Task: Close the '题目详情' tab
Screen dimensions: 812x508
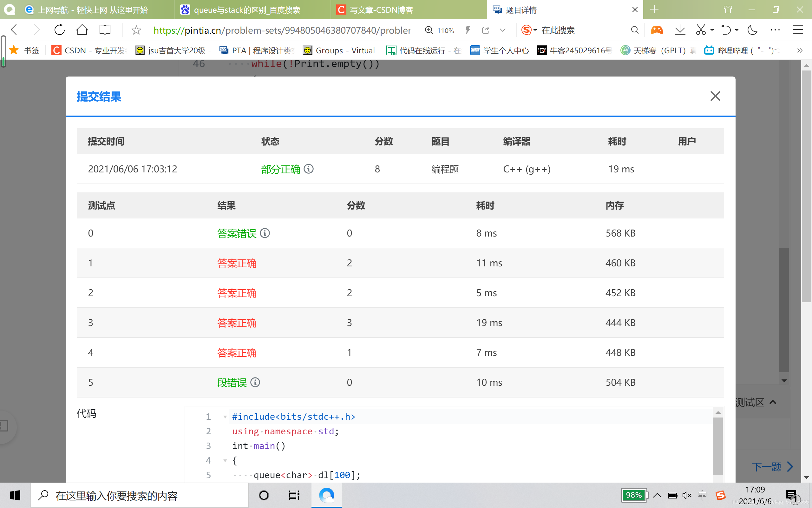Action: coord(635,10)
